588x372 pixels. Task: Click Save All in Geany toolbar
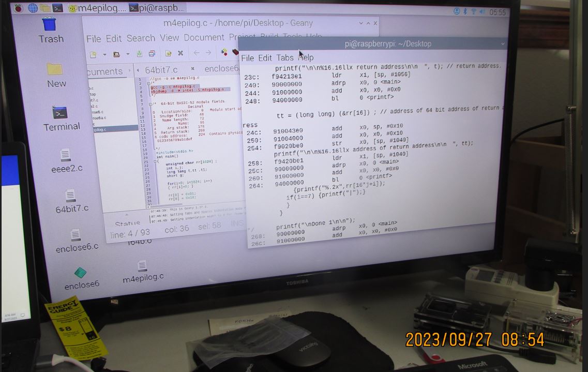[152, 53]
